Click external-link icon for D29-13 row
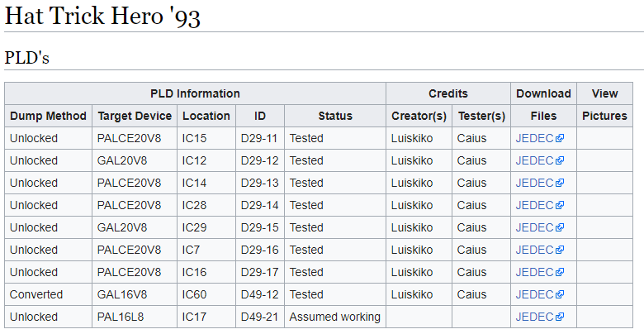This screenshot has width=644, height=334. pos(560,183)
